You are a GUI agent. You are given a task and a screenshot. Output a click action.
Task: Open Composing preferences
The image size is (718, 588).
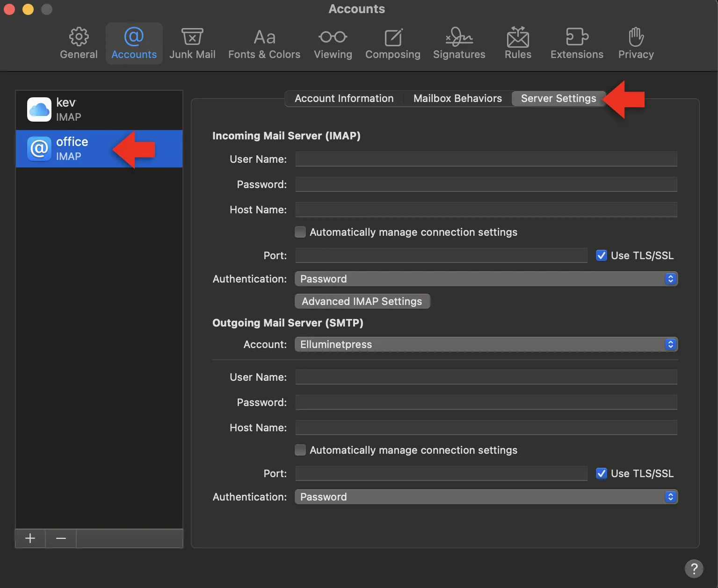[x=392, y=44]
